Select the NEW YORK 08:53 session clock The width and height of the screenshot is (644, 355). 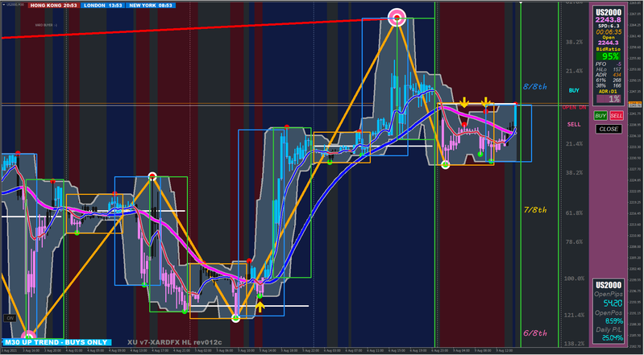[x=151, y=6]
